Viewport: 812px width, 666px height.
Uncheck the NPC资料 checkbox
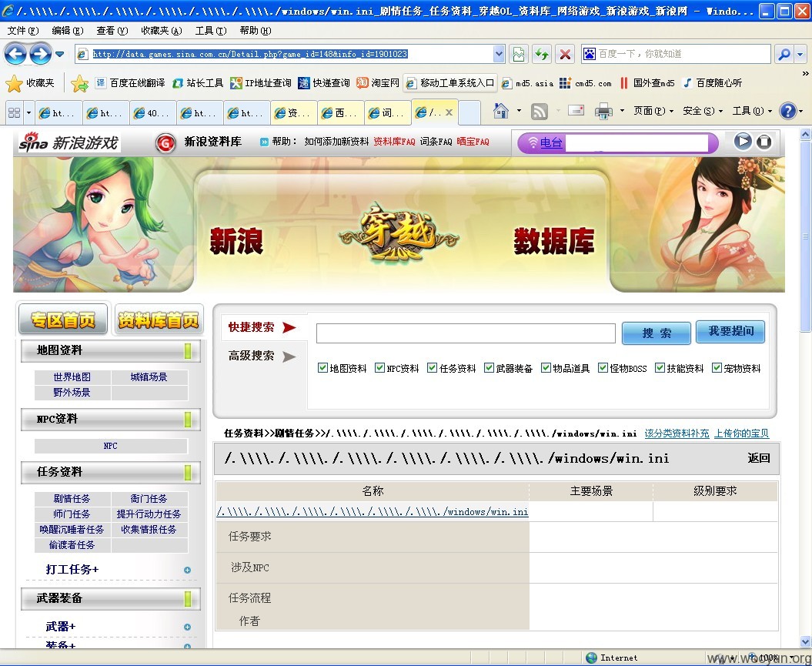pyautogui.click(x=379, y=368)
